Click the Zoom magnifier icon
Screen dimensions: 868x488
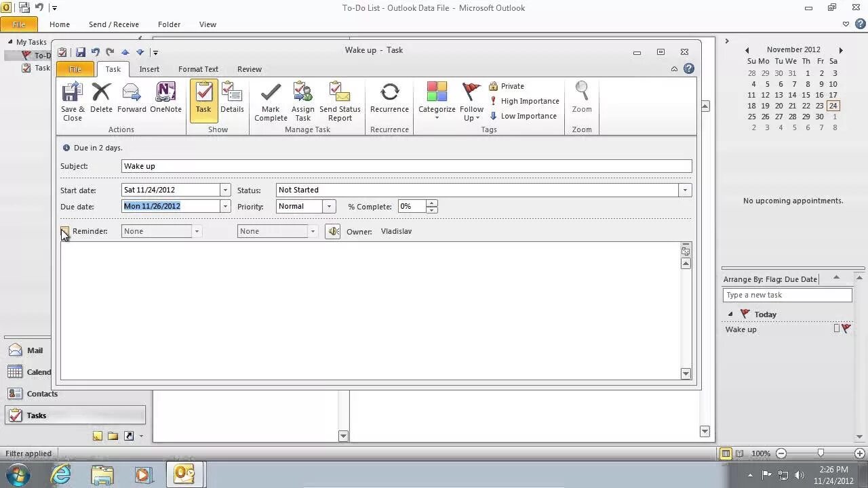tap(582, 98)
